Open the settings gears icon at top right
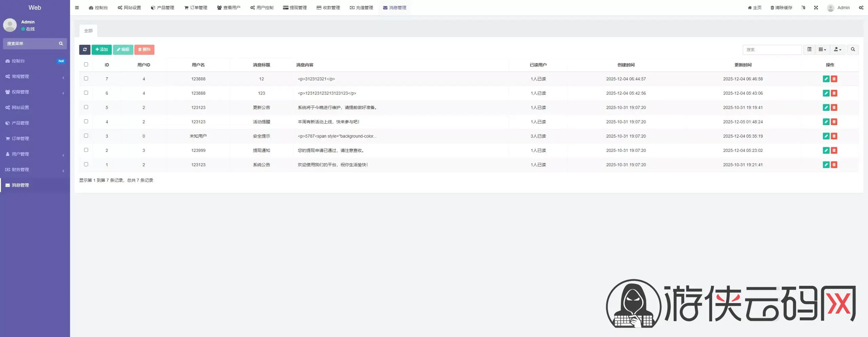868x337 pixels. (861, 7)
